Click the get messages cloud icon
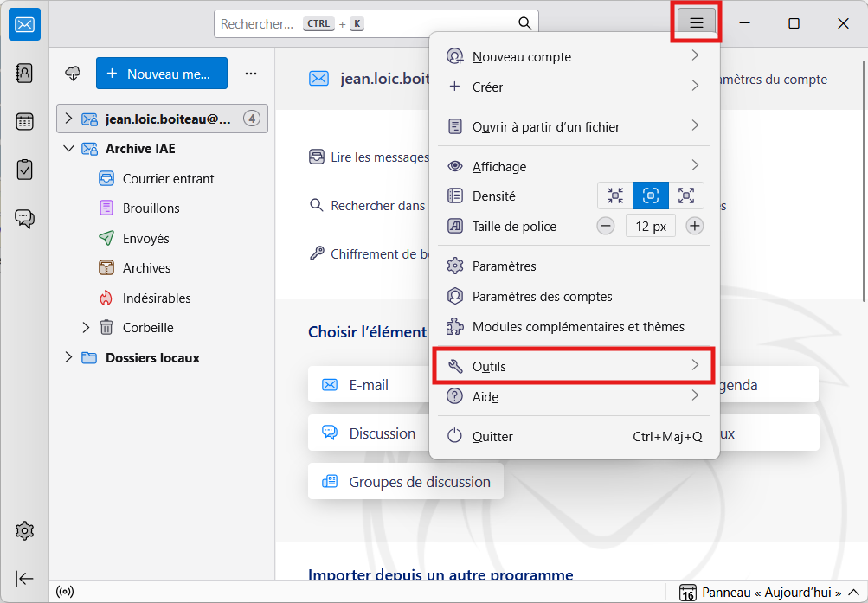Screen dimensions: 868x603 coord(74,74)
